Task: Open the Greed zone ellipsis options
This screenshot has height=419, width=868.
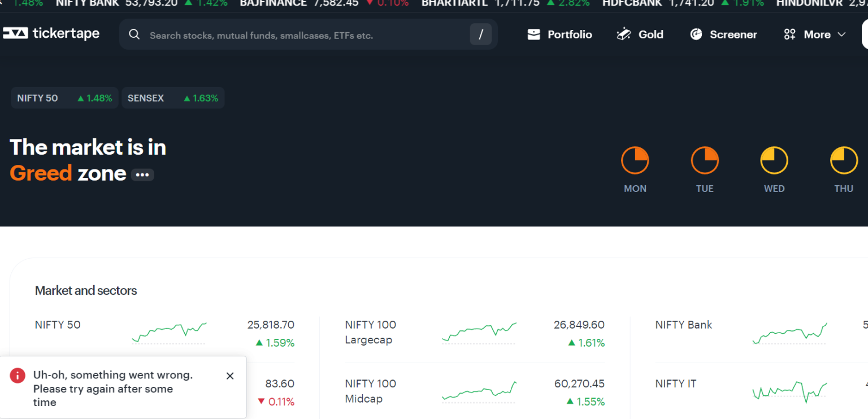Action: 142,174
